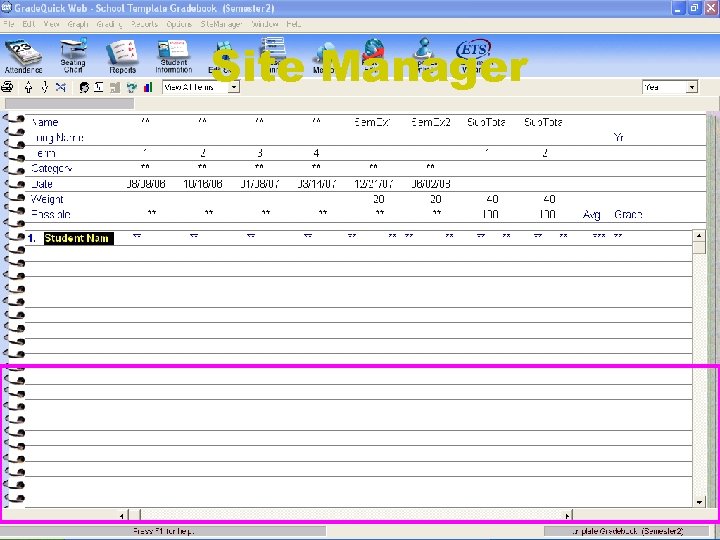Click the date cell 08/08/06
The image size is (720, 540).
146,184
